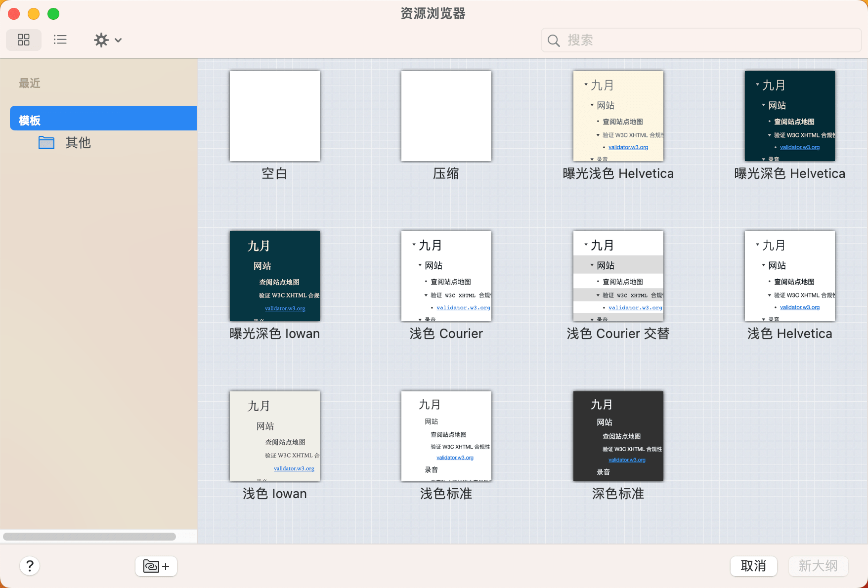Image resolution: width=868 pixels, height=588 pixels.
Task: Click the search field
Action: click(x=701, y=40)
